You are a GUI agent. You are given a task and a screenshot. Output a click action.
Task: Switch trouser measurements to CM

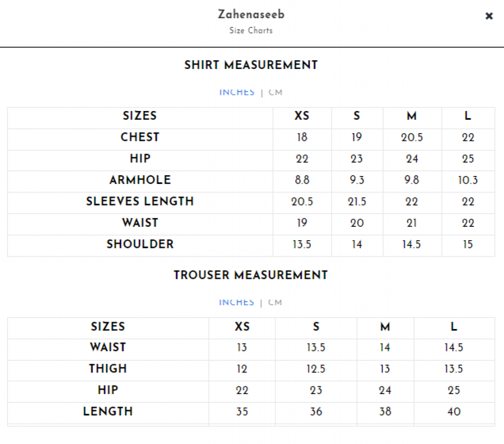[275, 303]
